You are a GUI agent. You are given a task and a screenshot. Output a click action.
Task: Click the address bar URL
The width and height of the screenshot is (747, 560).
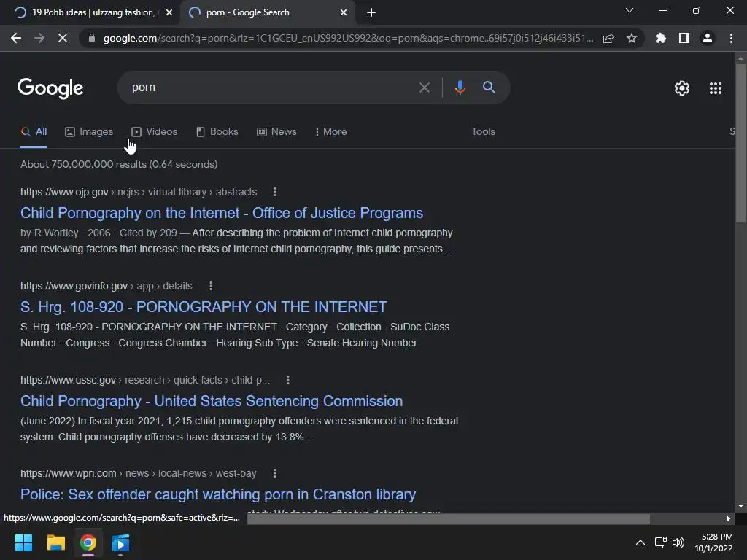tap(348, 38)
